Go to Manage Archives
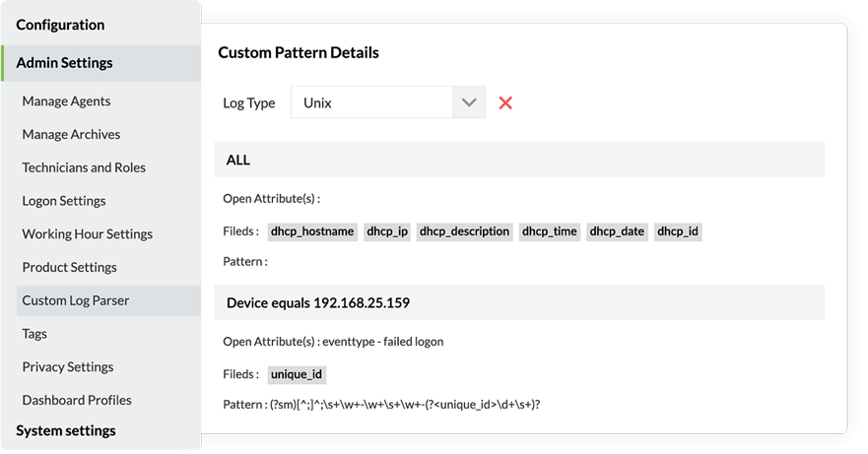This screenshot has height=454, width=868. point(71,135)
